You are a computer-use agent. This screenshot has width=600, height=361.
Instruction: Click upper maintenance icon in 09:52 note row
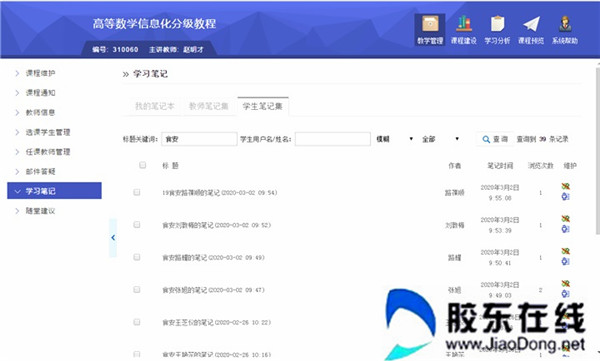tap(566, 219)
